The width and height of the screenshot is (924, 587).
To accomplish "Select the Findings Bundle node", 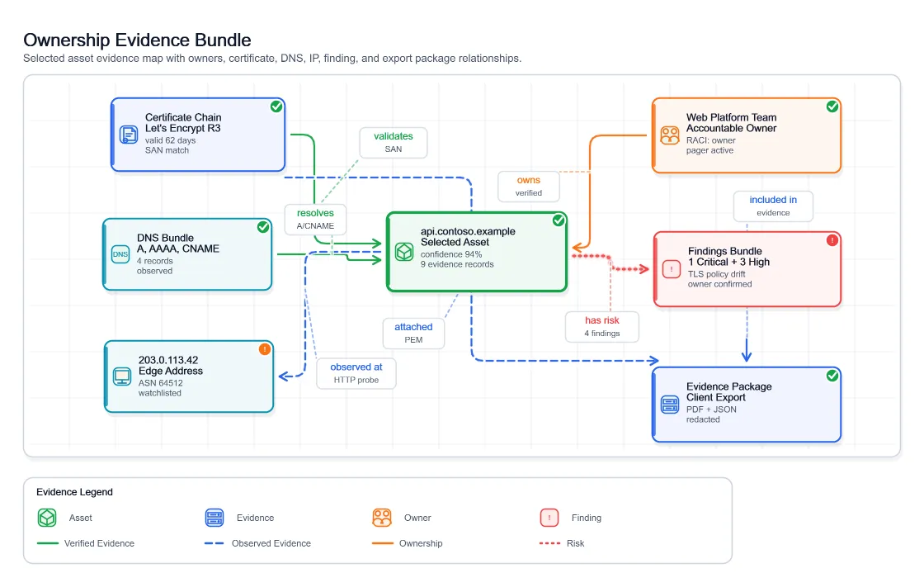I will [747, 270].
